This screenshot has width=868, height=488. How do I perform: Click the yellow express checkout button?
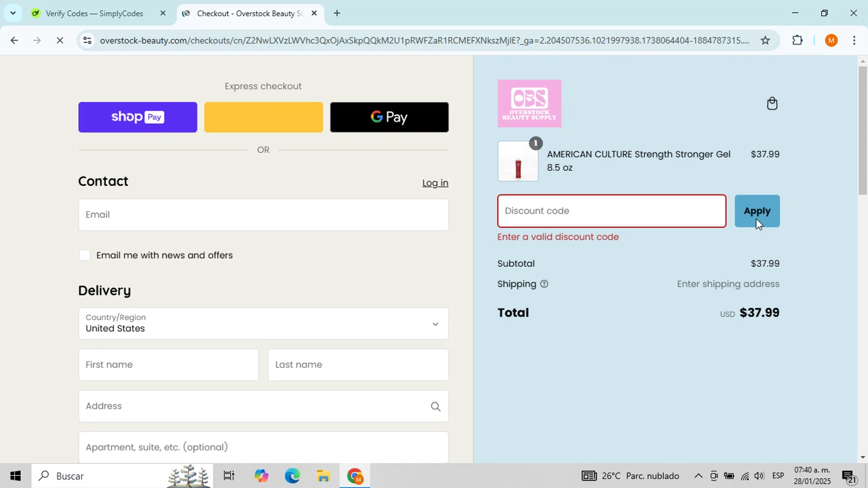pyautogui.click(x=263, y=118)
